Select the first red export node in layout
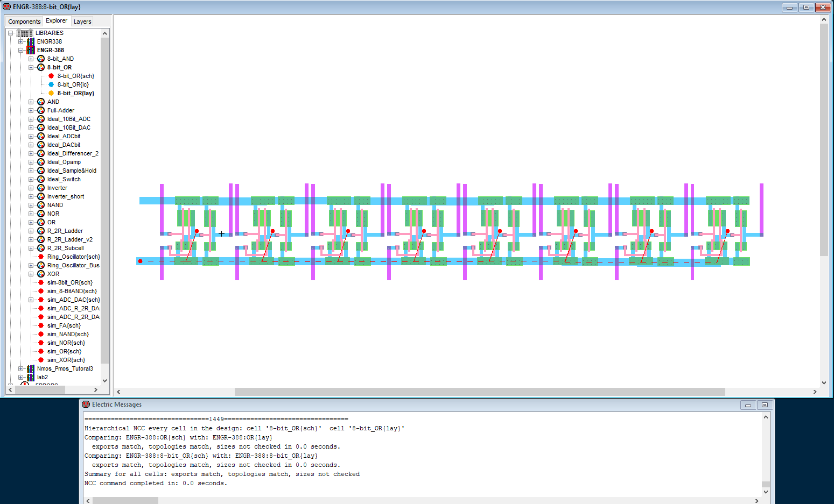Viewport: 834px width, 504px height. pos(197,231)
